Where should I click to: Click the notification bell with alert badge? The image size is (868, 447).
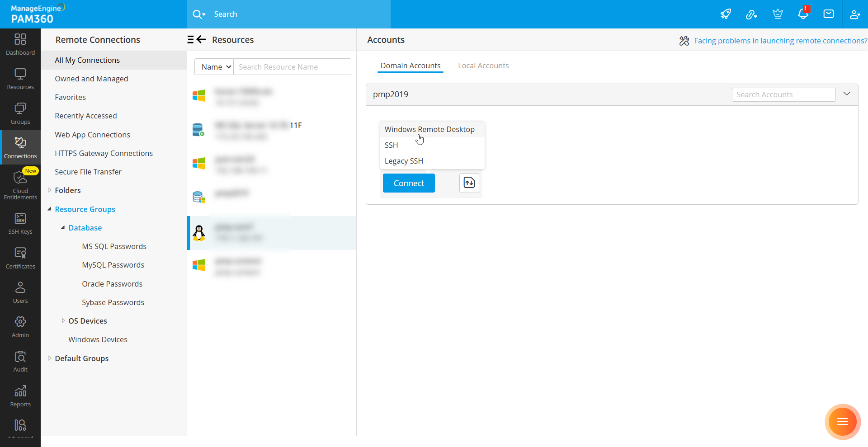pos(803,14)
